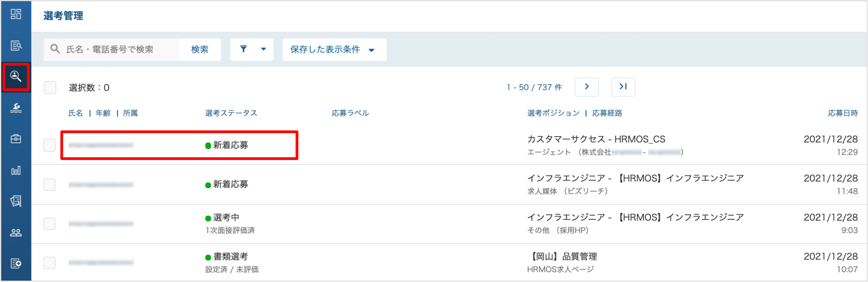Open the talent pool swimmer icon
Screen dimensions: 868x282
(x=16, y=108)
